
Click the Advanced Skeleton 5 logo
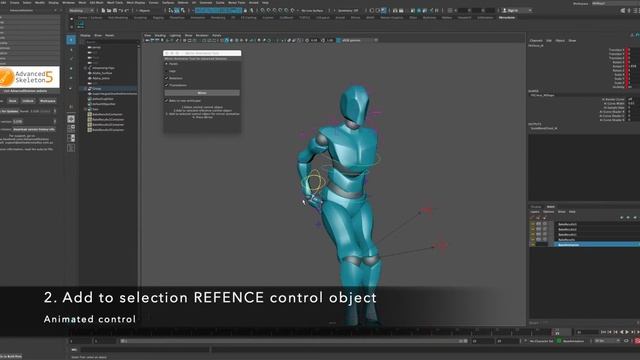coord(29,77)
